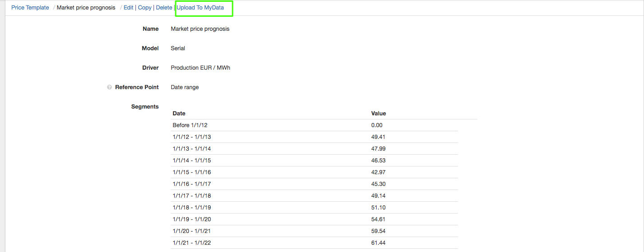Select the Before 1/1/12 segment row
The width and height of the screenshot is (644, 252).
[190, 125]
